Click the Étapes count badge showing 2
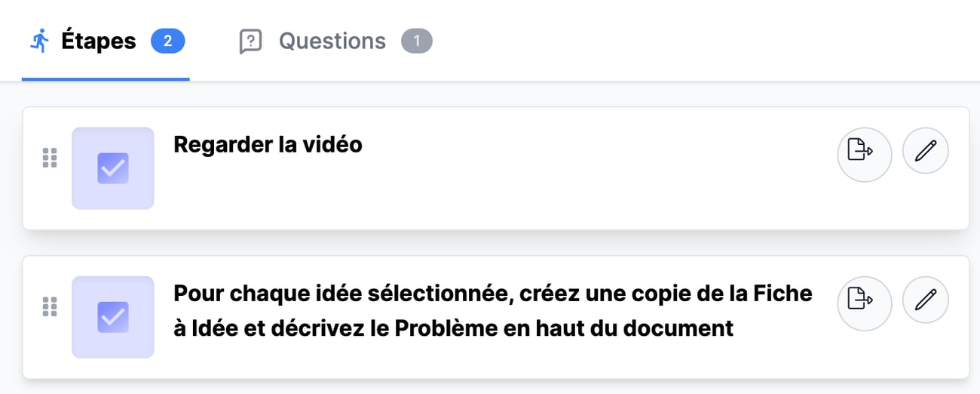980x394 pixels. tap(167, 41)
